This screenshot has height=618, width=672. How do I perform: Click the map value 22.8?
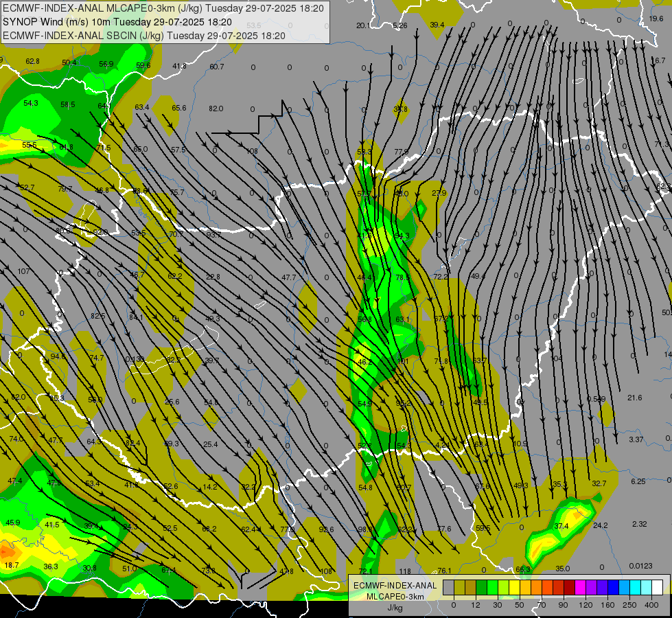point(213,277)
